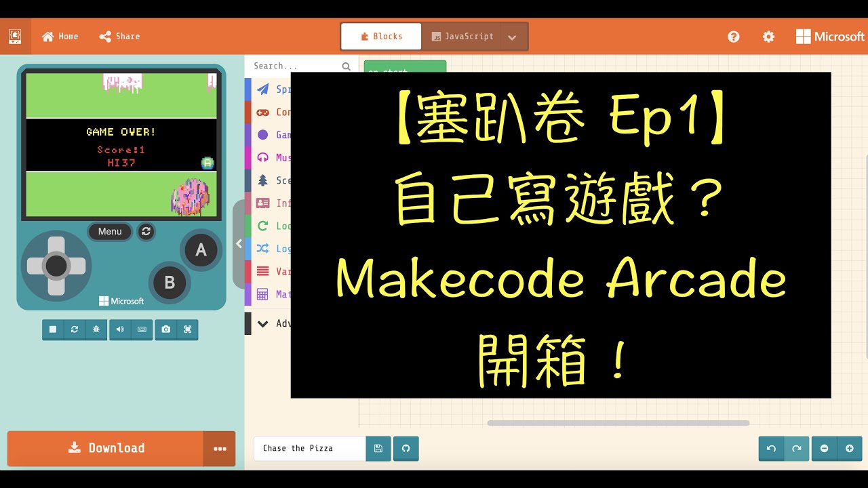
Task: Switch to the JavaScript editor tab
Action: [x=462, y=37]
